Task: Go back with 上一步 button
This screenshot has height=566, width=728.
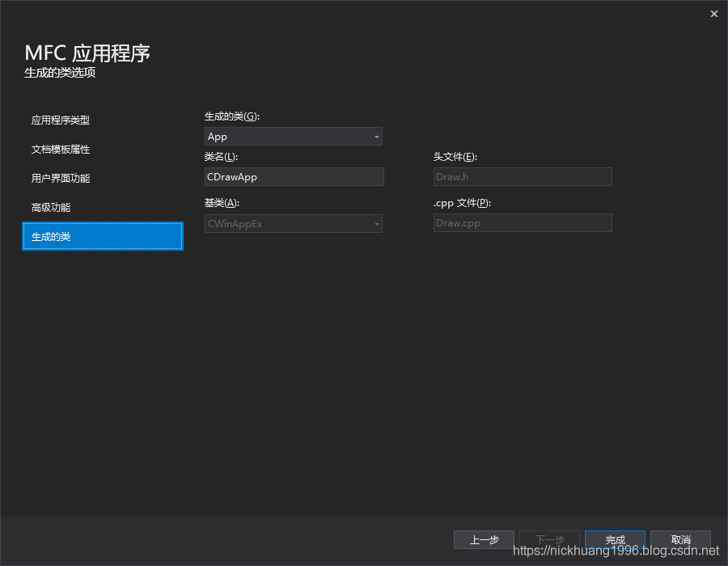Action: [484, 539]
